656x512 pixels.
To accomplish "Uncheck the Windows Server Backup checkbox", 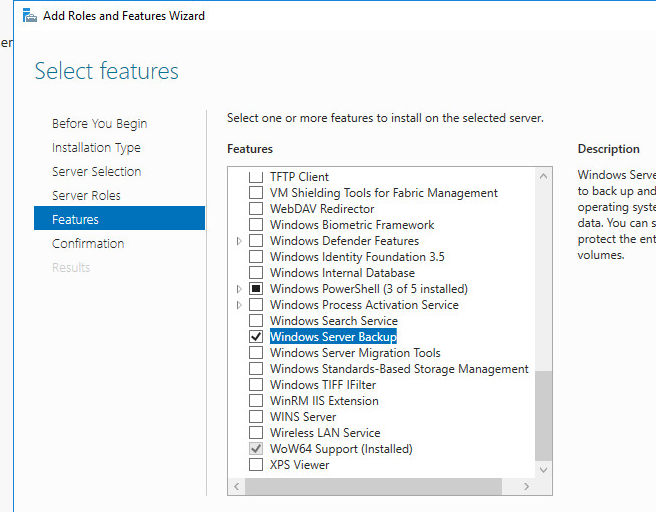I will click(x=256, y=337).
